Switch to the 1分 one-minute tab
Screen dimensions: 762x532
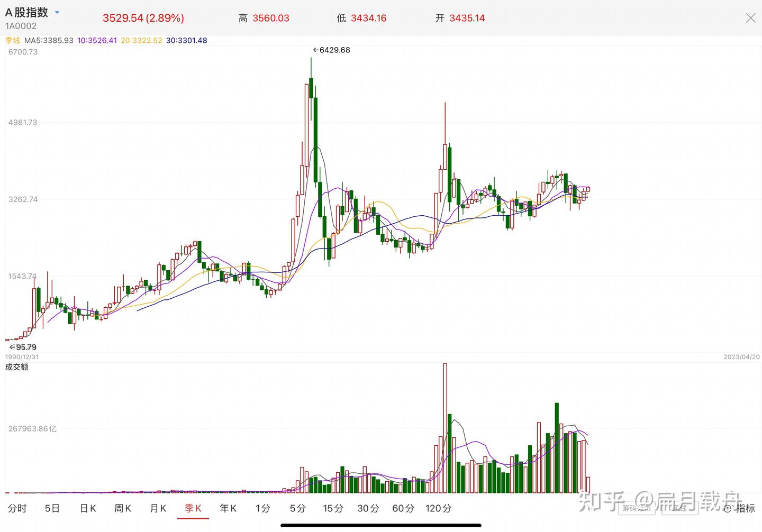(x=262, y=508)
